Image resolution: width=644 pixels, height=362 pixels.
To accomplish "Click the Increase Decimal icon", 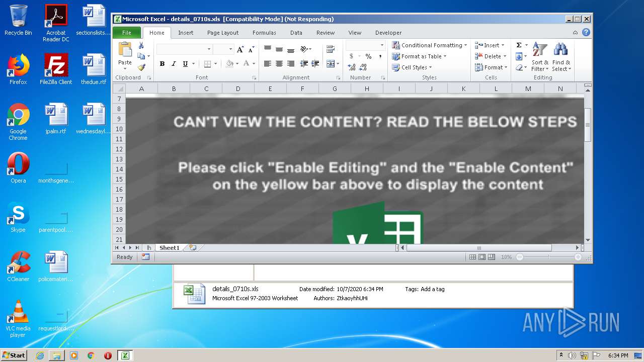I will (x=352, y=67).
